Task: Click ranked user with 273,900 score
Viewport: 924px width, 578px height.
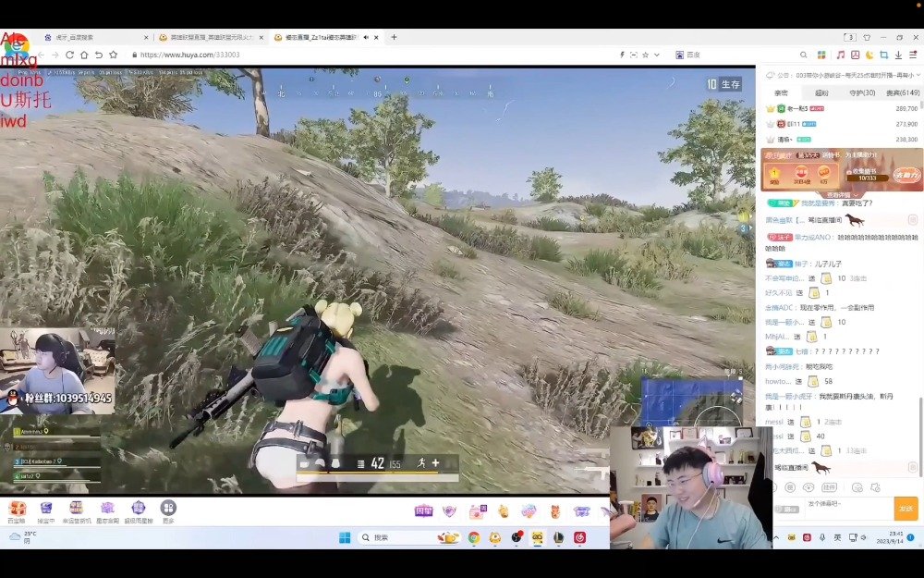Action: click(842, 124)
